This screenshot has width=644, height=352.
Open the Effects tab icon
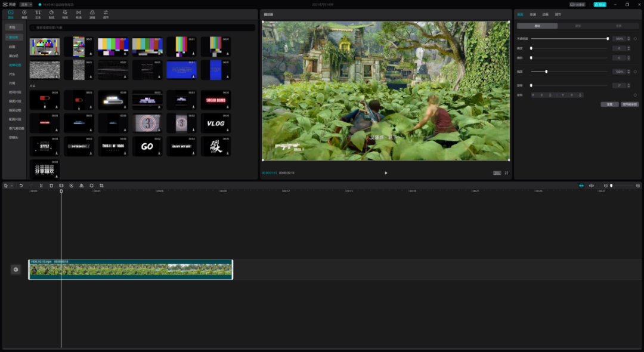65,14
